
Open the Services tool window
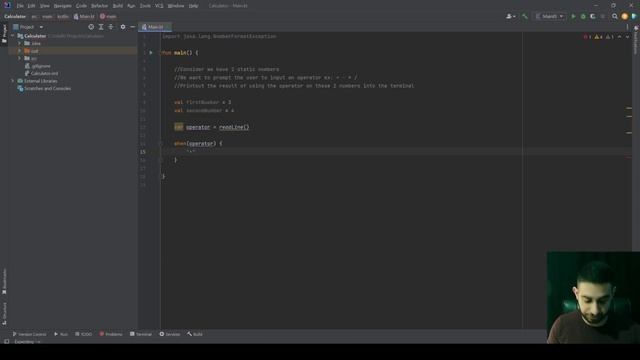[169, 334]
